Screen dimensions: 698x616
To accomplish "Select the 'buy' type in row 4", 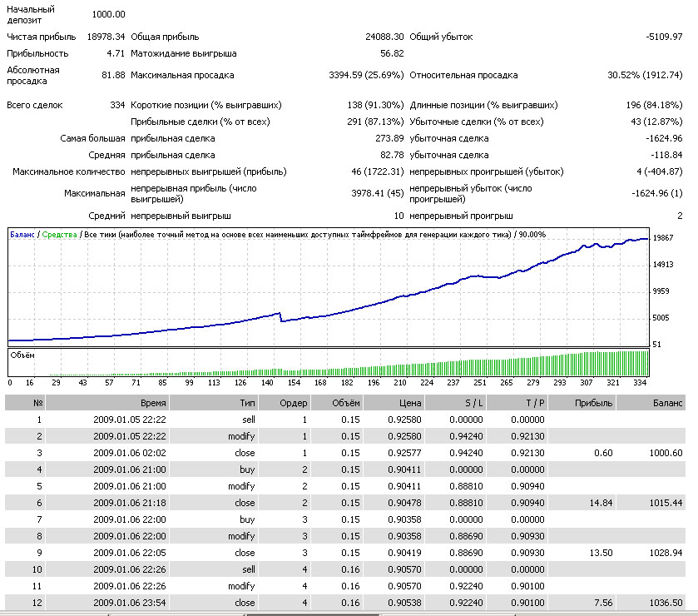I will (247, 469).
